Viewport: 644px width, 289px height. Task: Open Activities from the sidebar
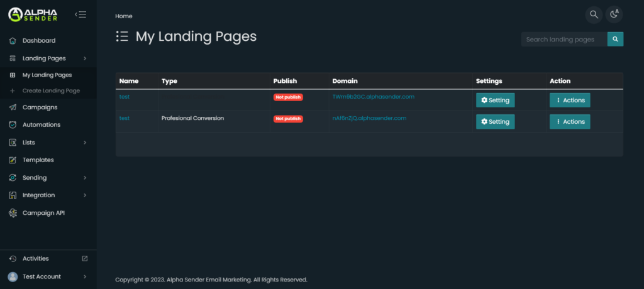[x=36, y=259]
